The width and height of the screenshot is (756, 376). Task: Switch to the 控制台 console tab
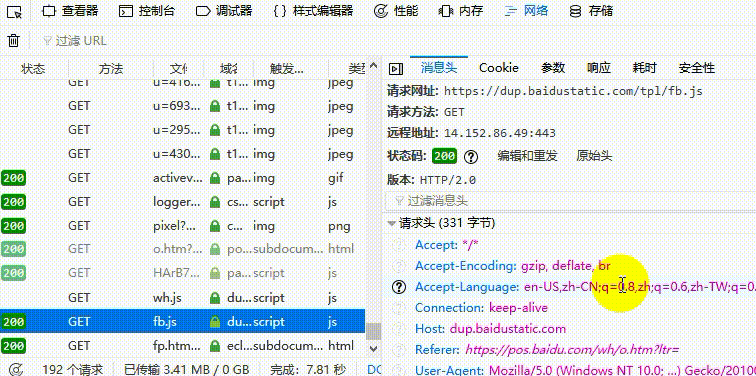tap(147, 11)
